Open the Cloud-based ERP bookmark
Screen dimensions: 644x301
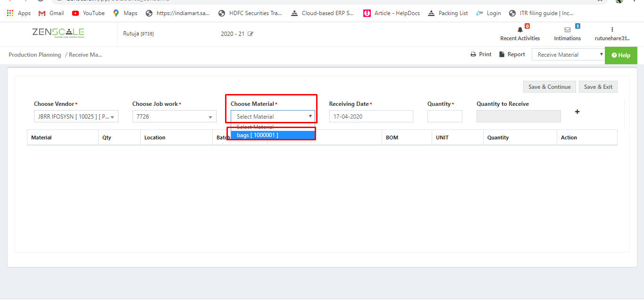click(322, 13)
